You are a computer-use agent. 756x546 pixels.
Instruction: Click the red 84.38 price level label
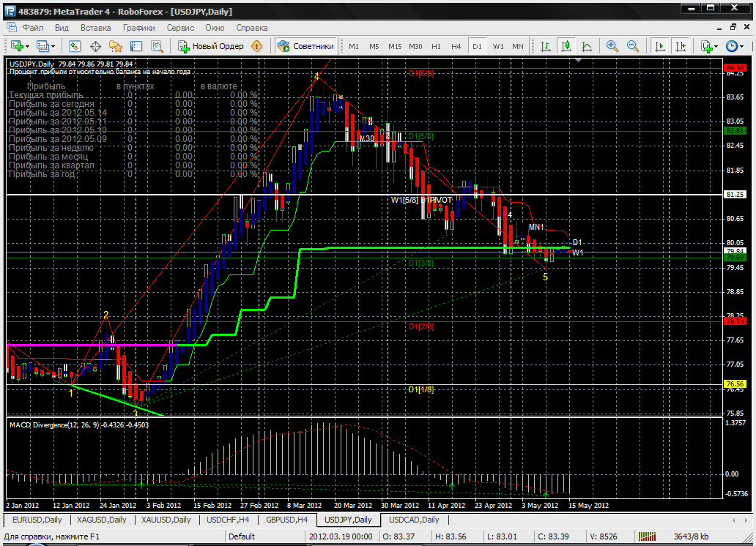pyautogui.click(x=733, y=69)
